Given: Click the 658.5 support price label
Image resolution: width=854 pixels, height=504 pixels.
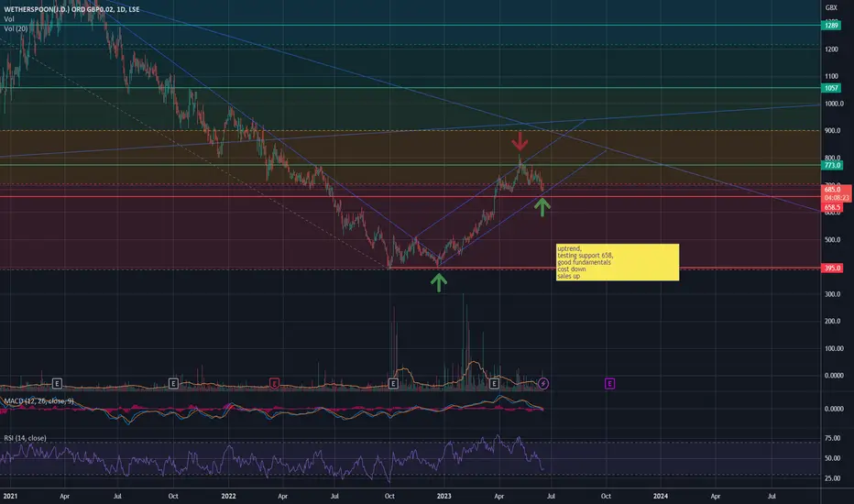Looking at the screenshot, I should click(x=833, y=208).
